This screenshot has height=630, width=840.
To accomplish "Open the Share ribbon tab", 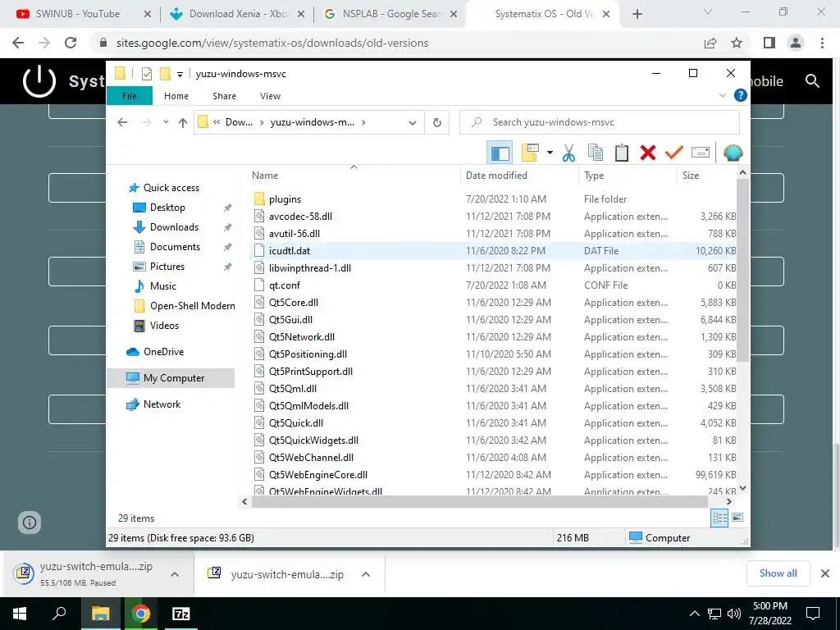I will (224, 96).
